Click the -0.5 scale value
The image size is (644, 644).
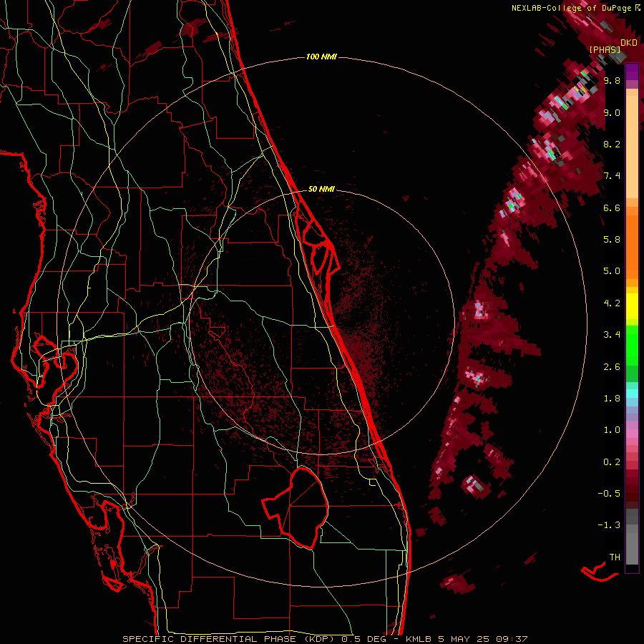[x=609, y=493]
